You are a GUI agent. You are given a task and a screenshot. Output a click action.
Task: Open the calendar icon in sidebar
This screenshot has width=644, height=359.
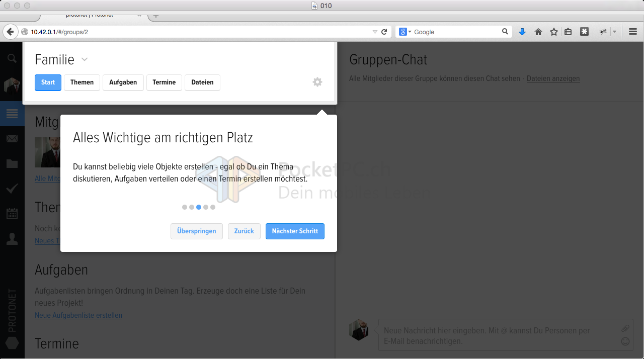pos(12,214)
